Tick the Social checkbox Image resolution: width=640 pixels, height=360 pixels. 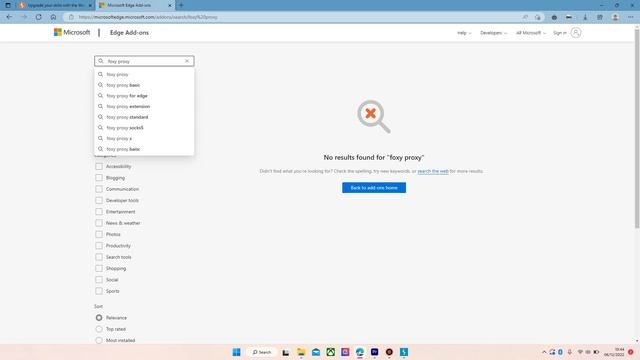tap(99, 280)
